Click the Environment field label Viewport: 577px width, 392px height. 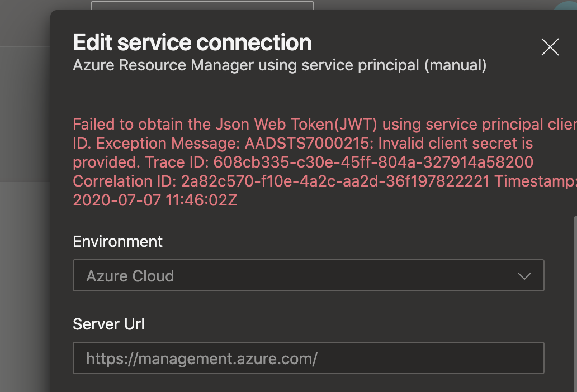[117, 241]
